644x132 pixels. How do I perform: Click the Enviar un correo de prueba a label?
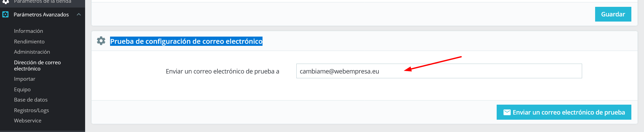point(223,71)
